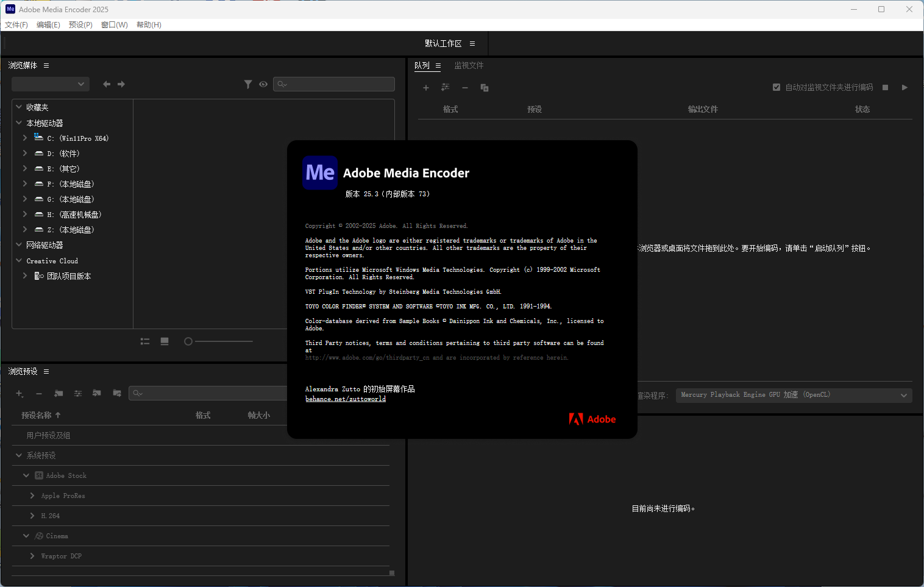Open the 队列 panel menu icon
The image size is (924, 587).
pyautogui.click(x=438, y=65)
